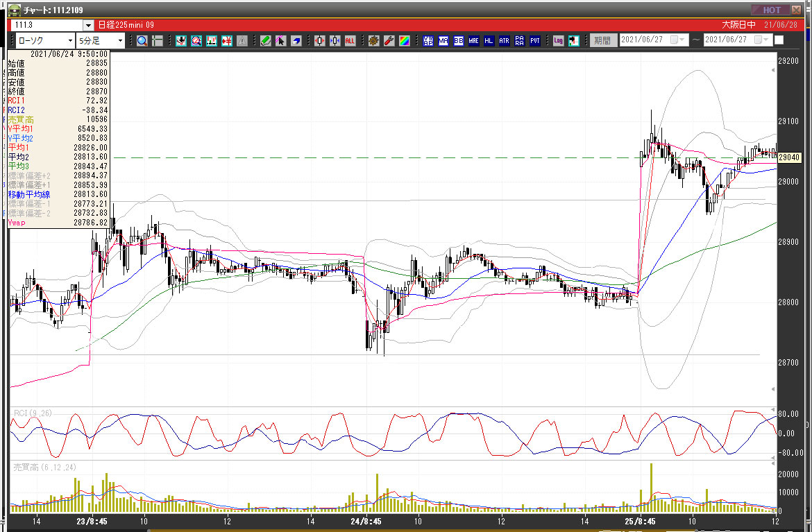Toggle the MAE envelope indicator
Viewport: 812px width, 532px height.
click(x=474, y=40)
